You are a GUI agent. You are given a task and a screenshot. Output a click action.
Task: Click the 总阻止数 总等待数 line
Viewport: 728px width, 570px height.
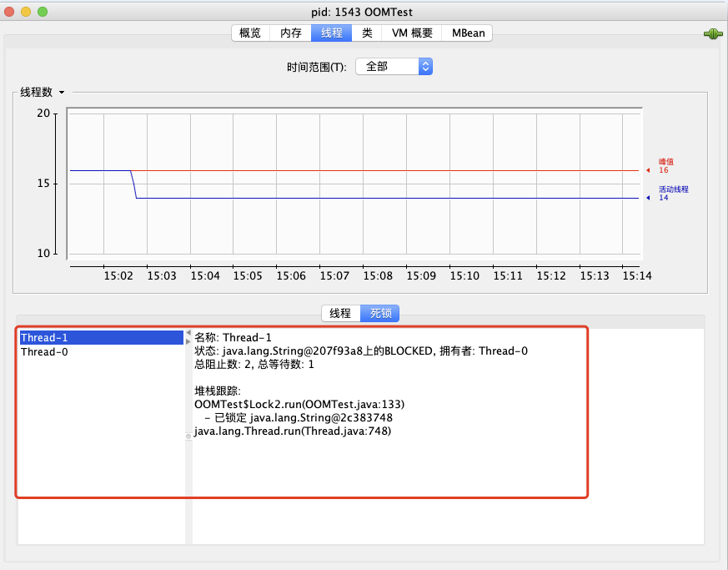pos(254,364)
